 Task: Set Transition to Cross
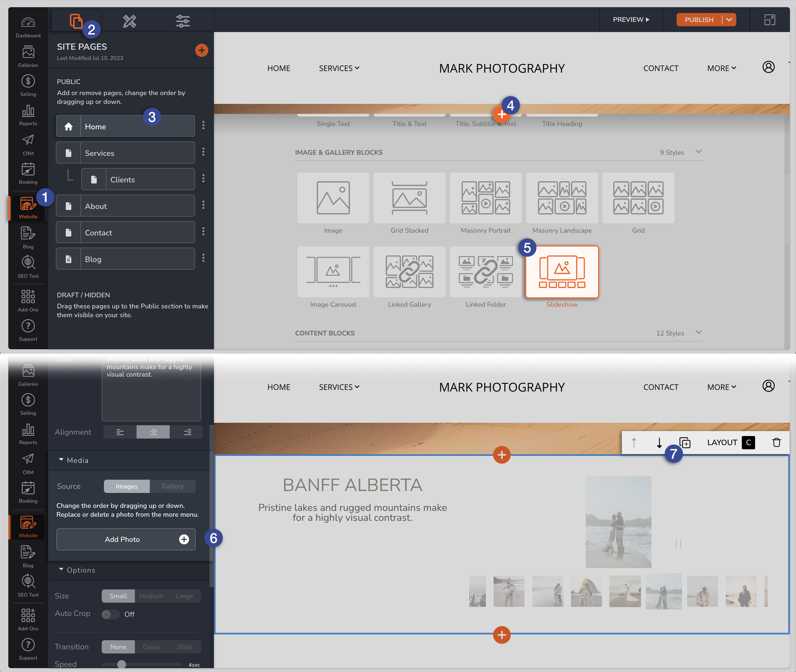click(151, 647)
